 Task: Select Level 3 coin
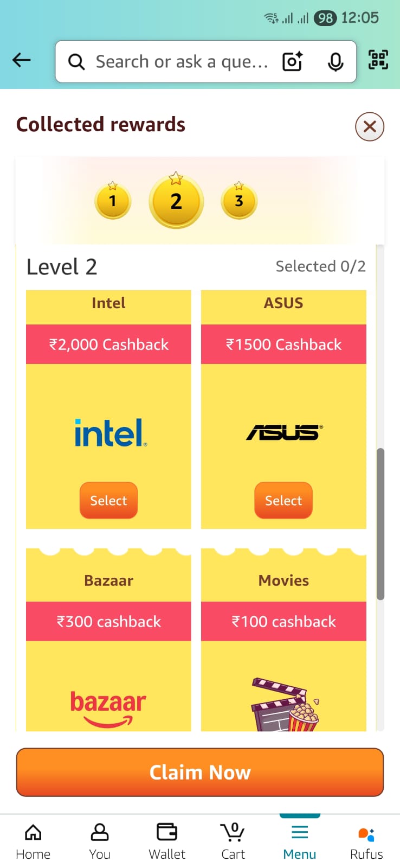[x=239, y=201]
